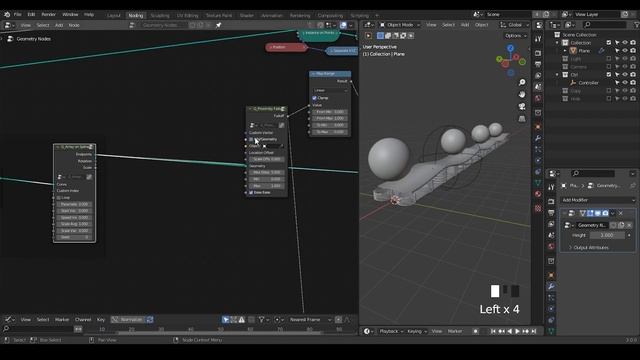Click the modifier wrench icon beside Plane

(x=601, y=51)
